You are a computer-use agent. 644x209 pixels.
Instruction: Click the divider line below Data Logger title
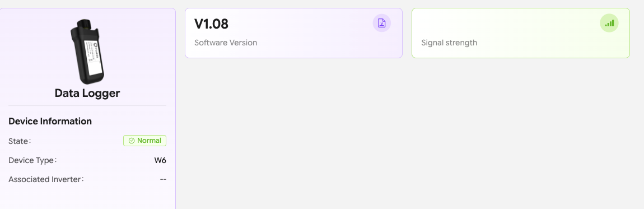[x=87, y=105]
